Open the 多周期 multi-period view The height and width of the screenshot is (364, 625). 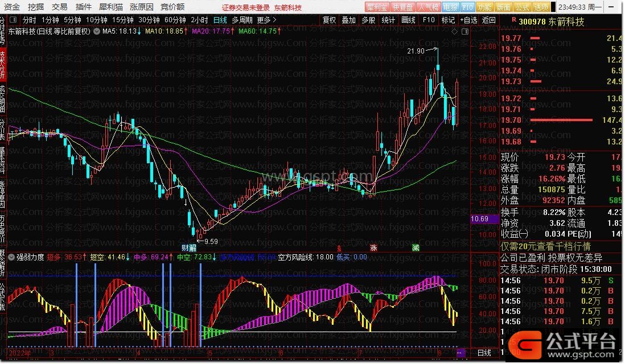click(x=242, y=20)
